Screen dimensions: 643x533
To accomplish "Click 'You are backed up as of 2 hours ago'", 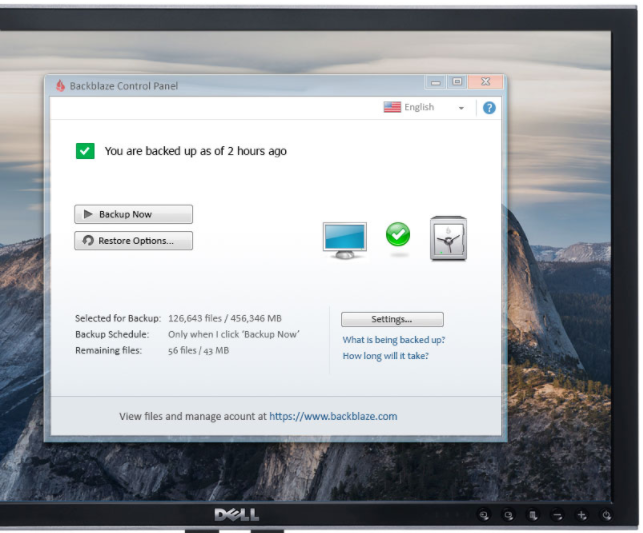I will [x=196, y=151].
